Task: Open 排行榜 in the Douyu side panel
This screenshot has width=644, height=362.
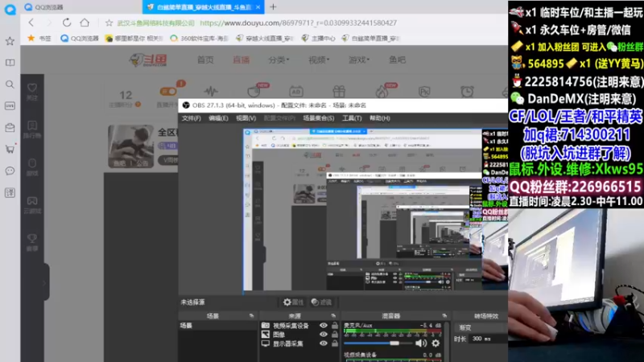Action: (32, 129)
